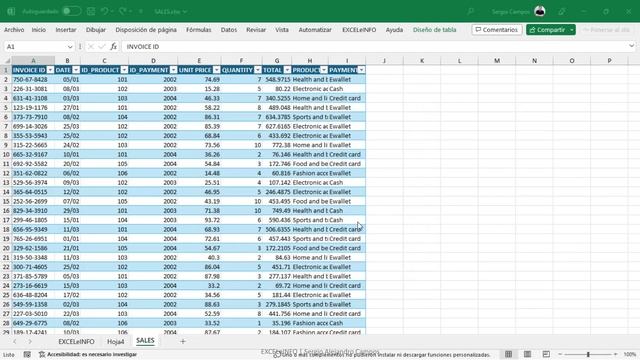The height and width of the screenshot is (360, 640).
Task: Click the total value 772.38
Action: (x=277, y=145)
